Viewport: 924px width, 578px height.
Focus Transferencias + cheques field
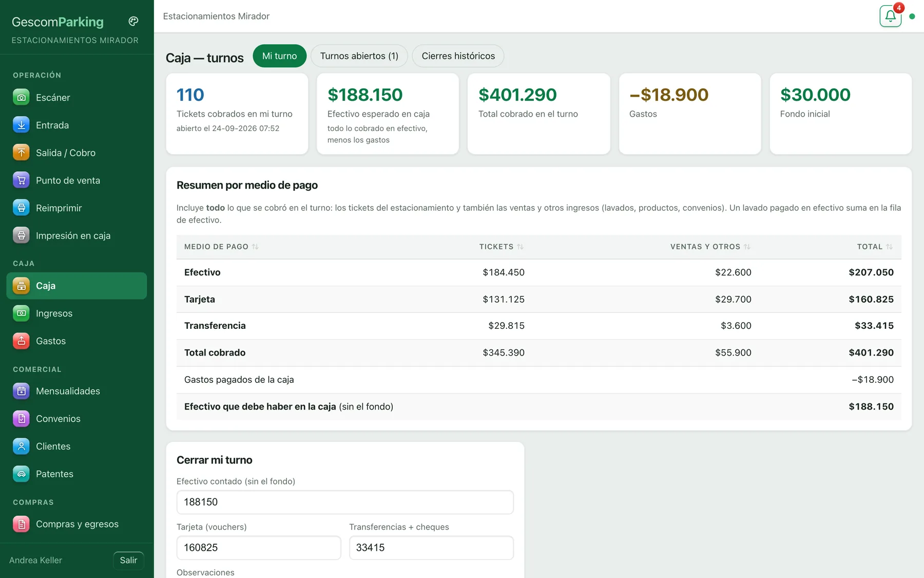click(431, 548)
